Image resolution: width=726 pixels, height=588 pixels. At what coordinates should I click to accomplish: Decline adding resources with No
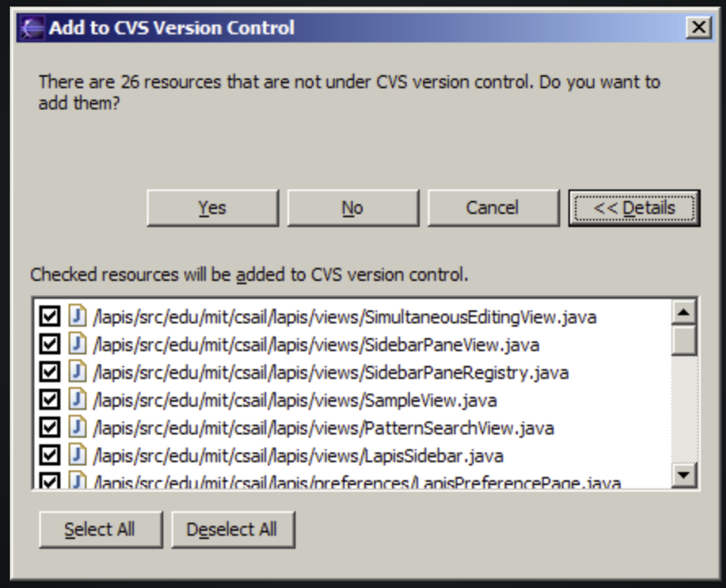coord(353,208)
